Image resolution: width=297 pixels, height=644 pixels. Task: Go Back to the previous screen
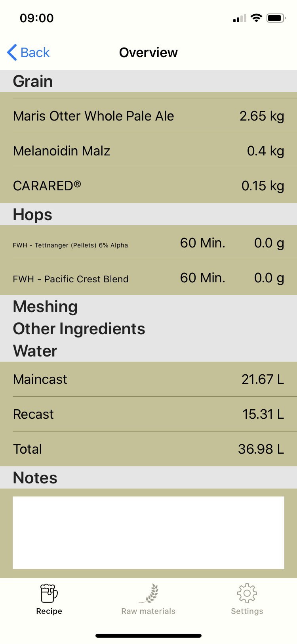point(35,52)
